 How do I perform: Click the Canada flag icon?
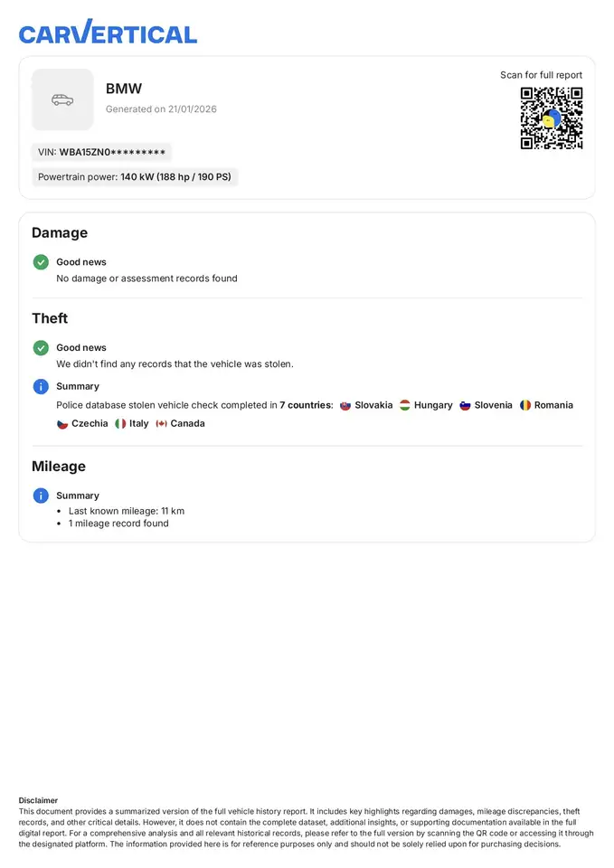click(x=161, y=423)
